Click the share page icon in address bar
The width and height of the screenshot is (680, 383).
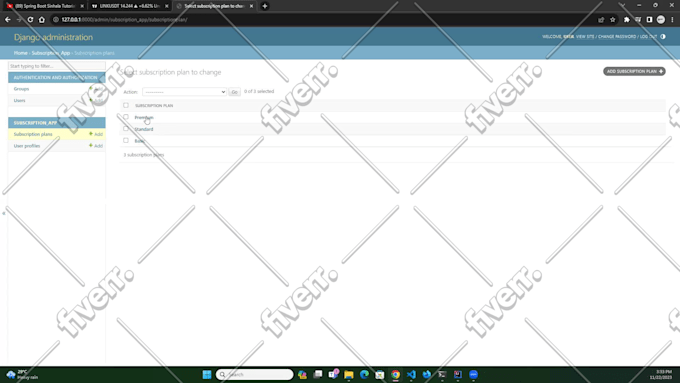tap(601, 20)
